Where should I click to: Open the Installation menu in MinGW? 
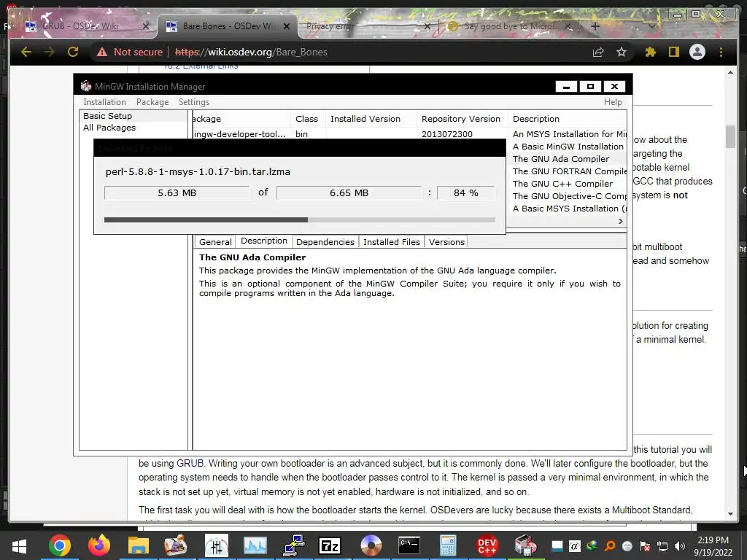coord(105,102)
